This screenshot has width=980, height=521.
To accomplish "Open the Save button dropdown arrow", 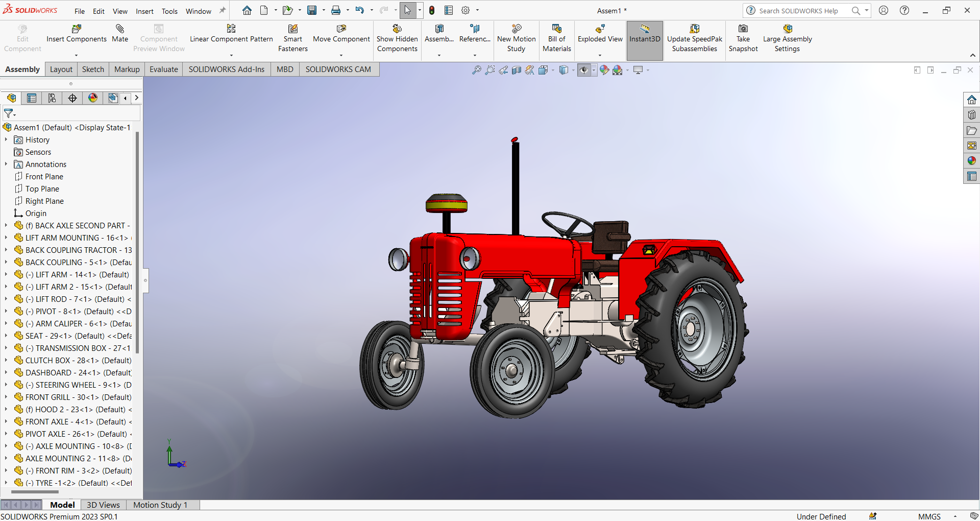I will pyautogui.click(x=324, y=10).
